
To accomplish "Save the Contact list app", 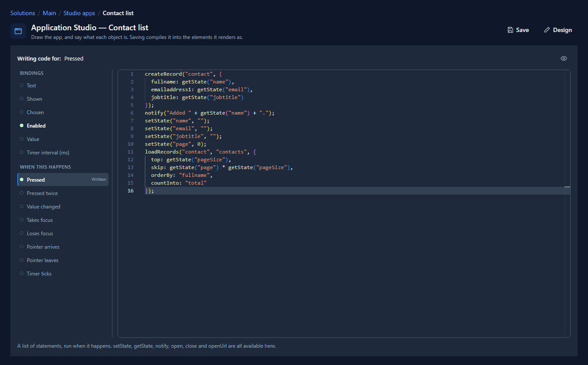I will [518, 30].
